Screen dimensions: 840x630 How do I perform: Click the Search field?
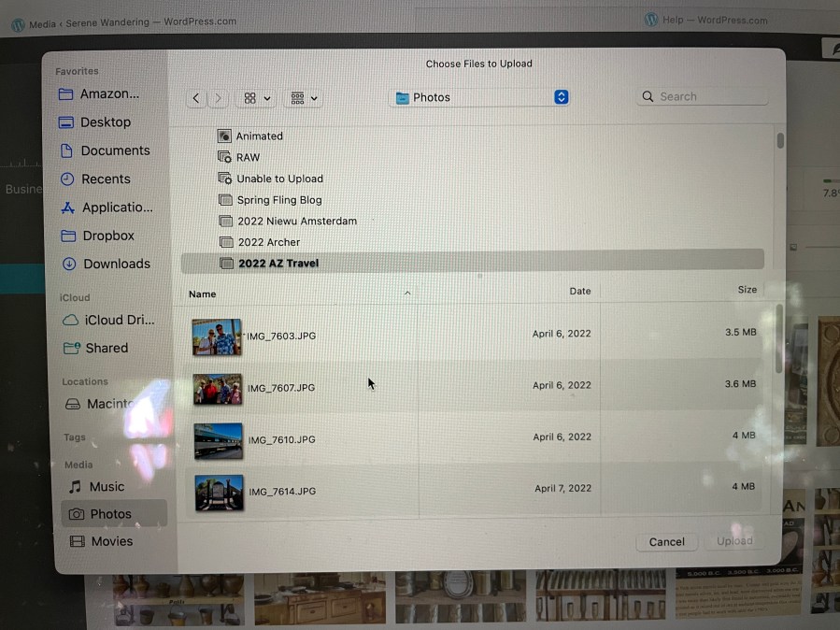[x=703, y=96]
